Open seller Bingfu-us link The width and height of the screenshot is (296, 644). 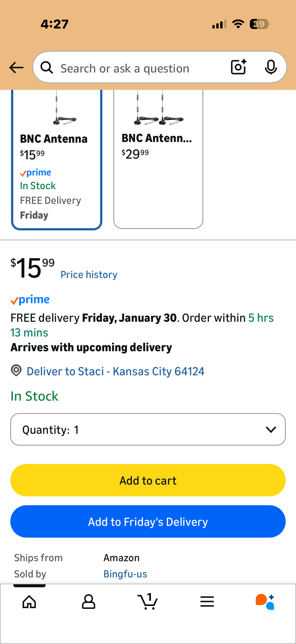(x=125, y=574)
